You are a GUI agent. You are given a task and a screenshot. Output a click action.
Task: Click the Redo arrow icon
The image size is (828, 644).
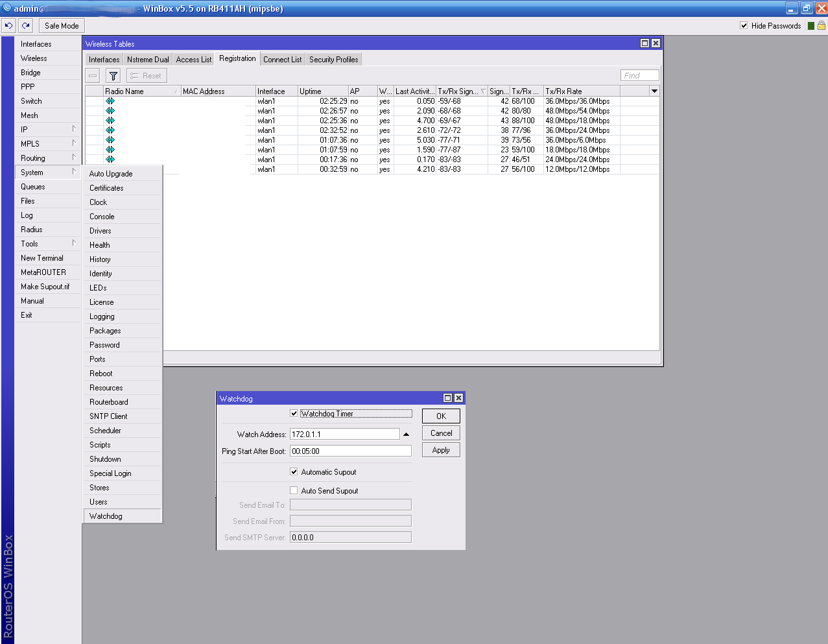click(x=25, y=26)
